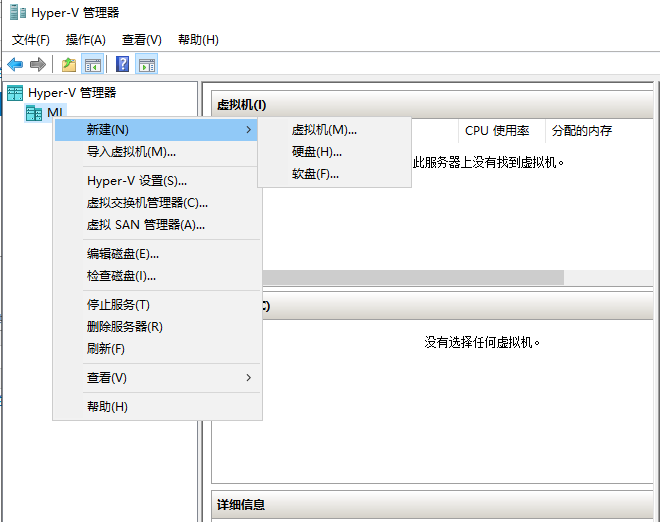The image size is (660, 522).
Task: Click 停止服务(T) in context menu
Action: tap(156, 305)
